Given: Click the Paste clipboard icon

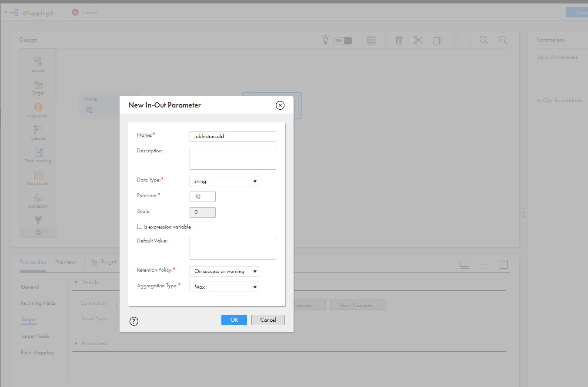Looking at the screenshot, I should 457,40.
